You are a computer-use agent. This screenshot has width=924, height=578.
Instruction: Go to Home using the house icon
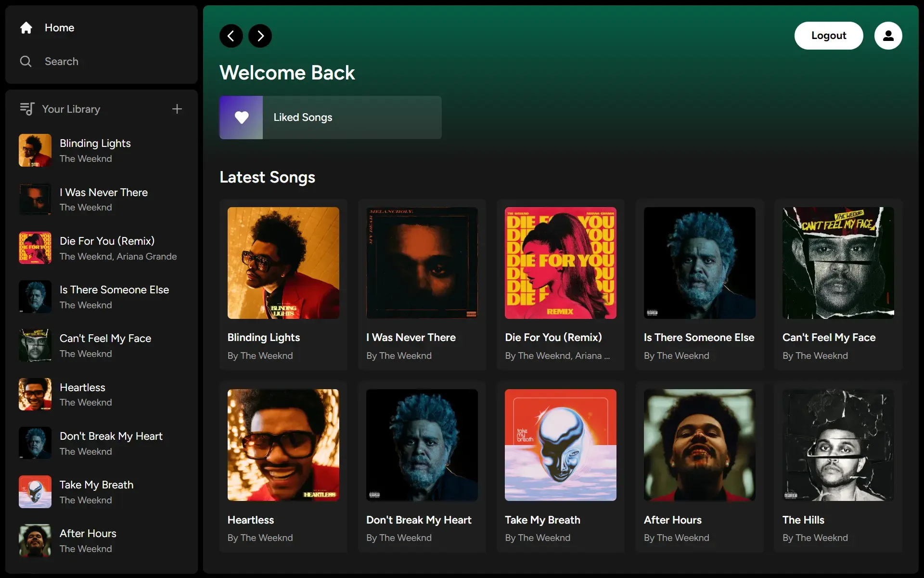26,27
